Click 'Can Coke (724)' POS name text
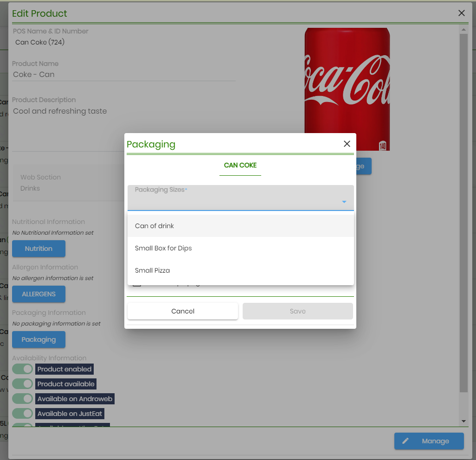This screenshot has height=460, width=476. point(40,42)
